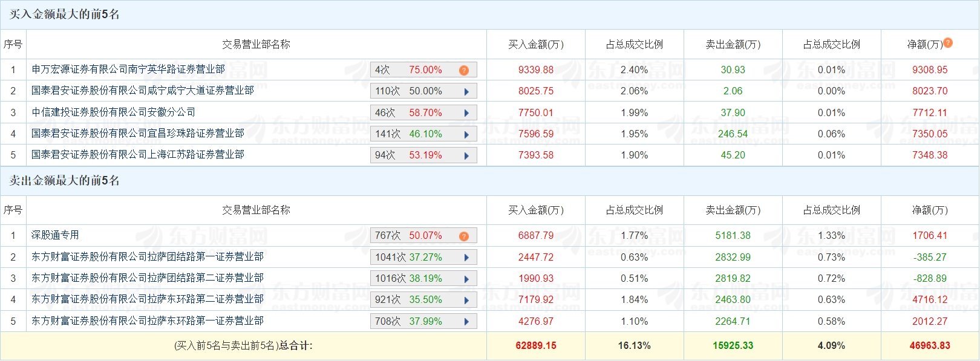This screenshot has height=361, width=980.
Task: Open 申万宏源证券南宁英华路证券营业部 link
Action: pos(128,70)
